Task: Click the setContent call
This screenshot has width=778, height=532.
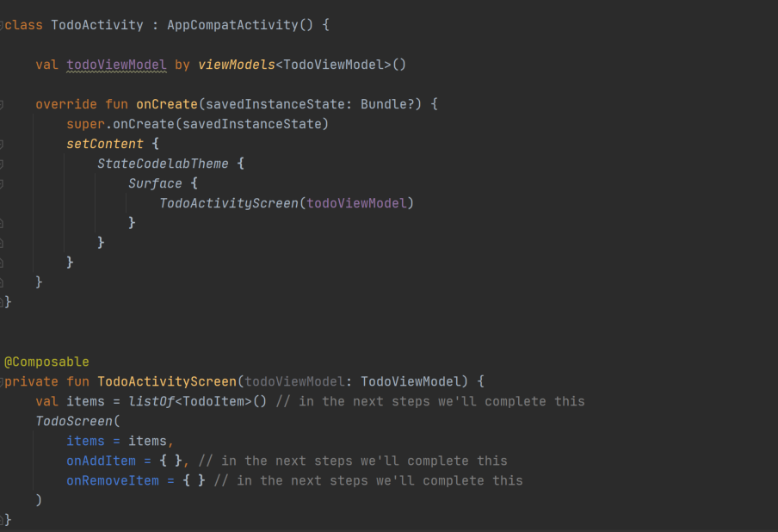Action: click(105, 144)
